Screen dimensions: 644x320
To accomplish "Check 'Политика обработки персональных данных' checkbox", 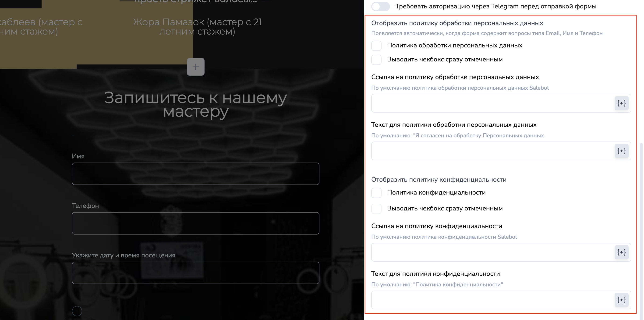I will [376, 46].
